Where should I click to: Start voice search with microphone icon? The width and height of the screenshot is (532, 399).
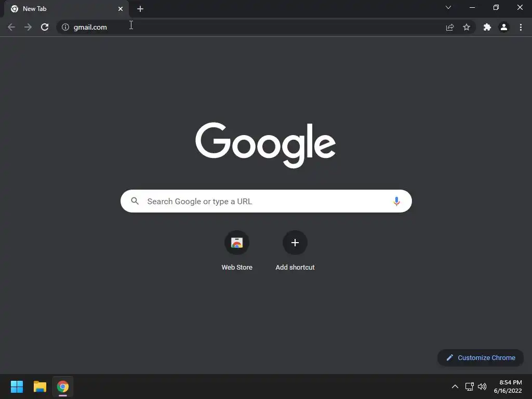(x=396, y=201)
